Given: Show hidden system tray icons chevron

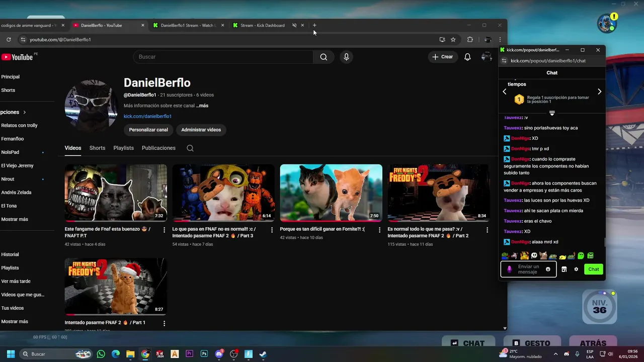Looking at the screenshot, I should click(x=555, y=354).
